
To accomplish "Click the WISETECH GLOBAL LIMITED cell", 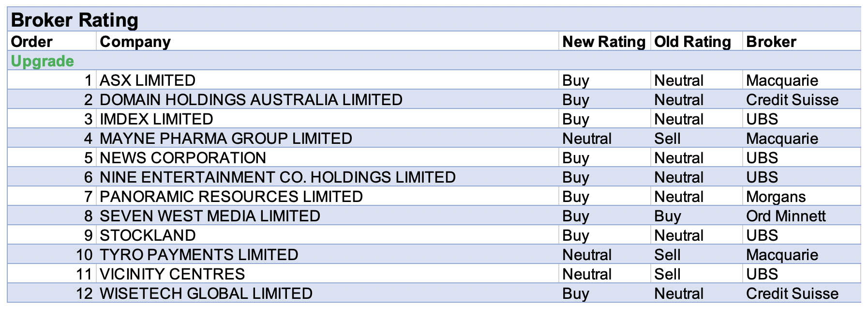I will [x=206, y=294].
